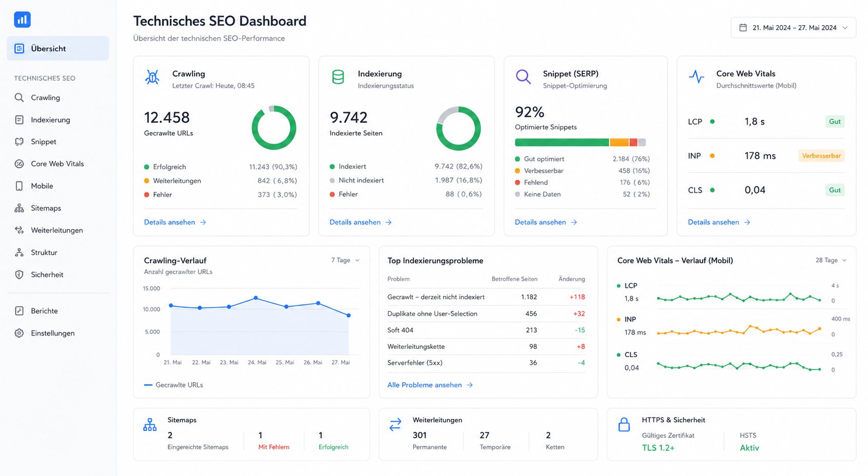Click the arrow next to Crawling Details ansehen
Image resolution: width=868 pixels, height=476 pixels.
pos(203,222)
